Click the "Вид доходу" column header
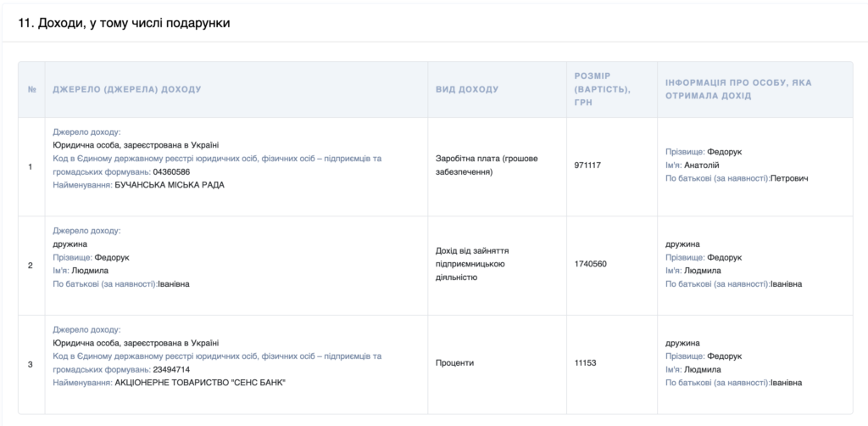Image resolution: width=868 pixels, height=426 pixels. [467, 89]
